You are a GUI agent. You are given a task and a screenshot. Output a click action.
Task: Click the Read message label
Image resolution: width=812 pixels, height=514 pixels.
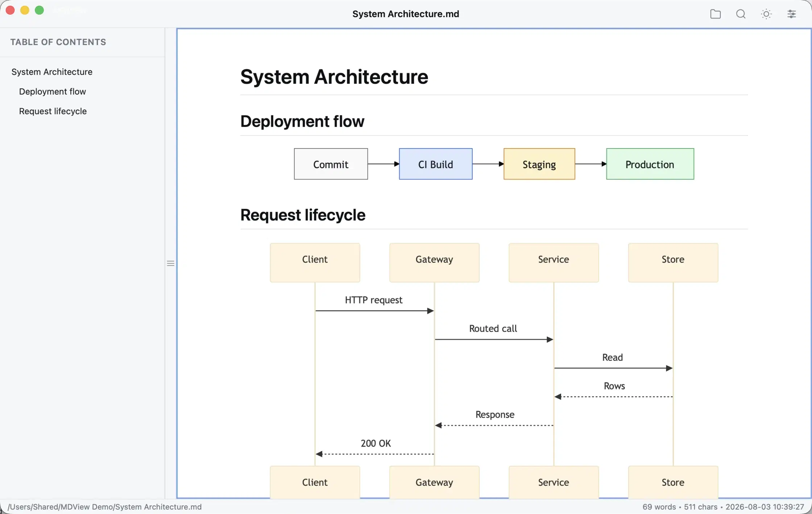pyautogui.click(x=613, y=357)
